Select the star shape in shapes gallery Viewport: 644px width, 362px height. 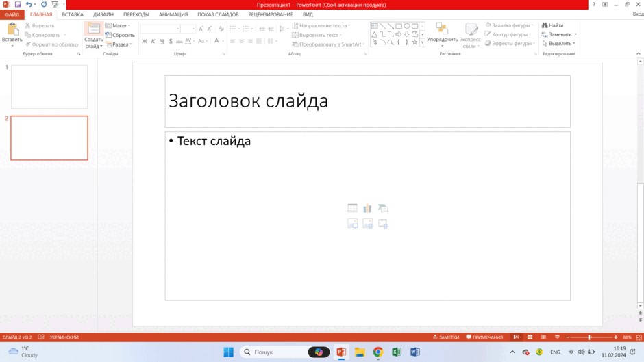click(414, 42)
